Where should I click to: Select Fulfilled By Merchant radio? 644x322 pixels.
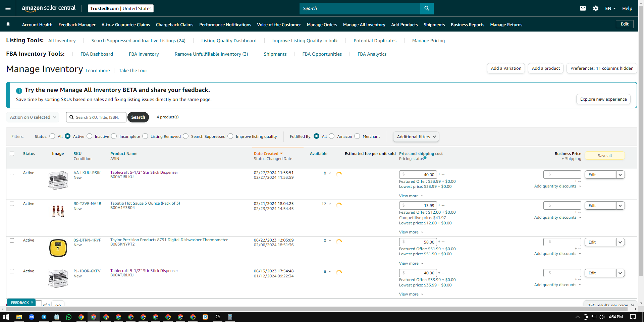(x=357, y=136)
